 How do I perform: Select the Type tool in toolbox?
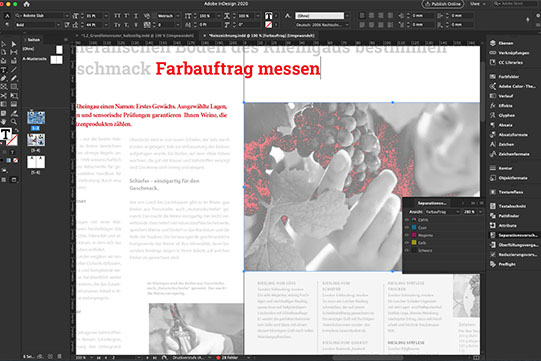pos(4,70)
